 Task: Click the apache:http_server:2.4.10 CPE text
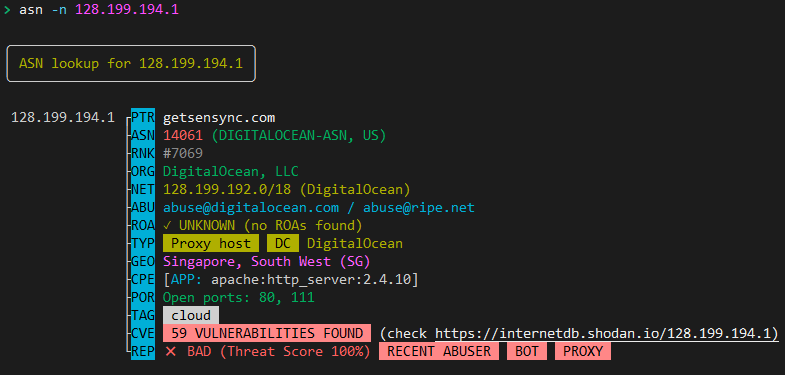tap(310, 279)
